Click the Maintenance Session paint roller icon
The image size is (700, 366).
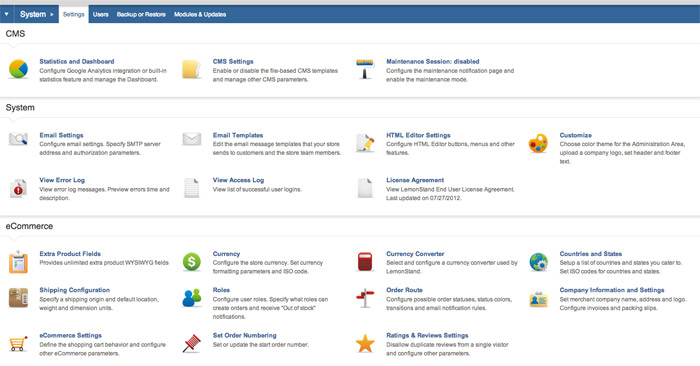click(365, 69)
